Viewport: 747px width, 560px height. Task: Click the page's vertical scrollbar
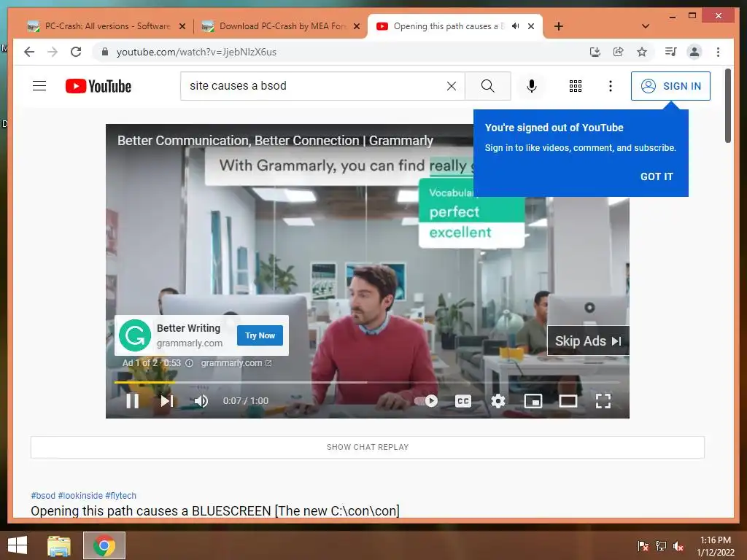coord(728,106)
